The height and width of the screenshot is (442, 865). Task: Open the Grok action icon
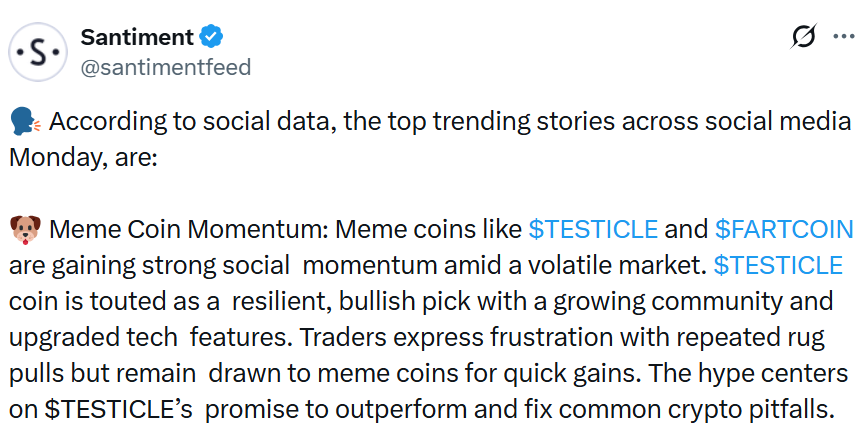(802, 38)
